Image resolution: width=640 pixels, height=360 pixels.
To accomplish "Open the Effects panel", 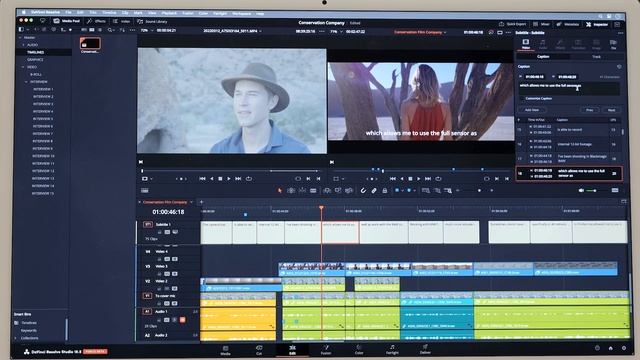I will pos(96,21).
